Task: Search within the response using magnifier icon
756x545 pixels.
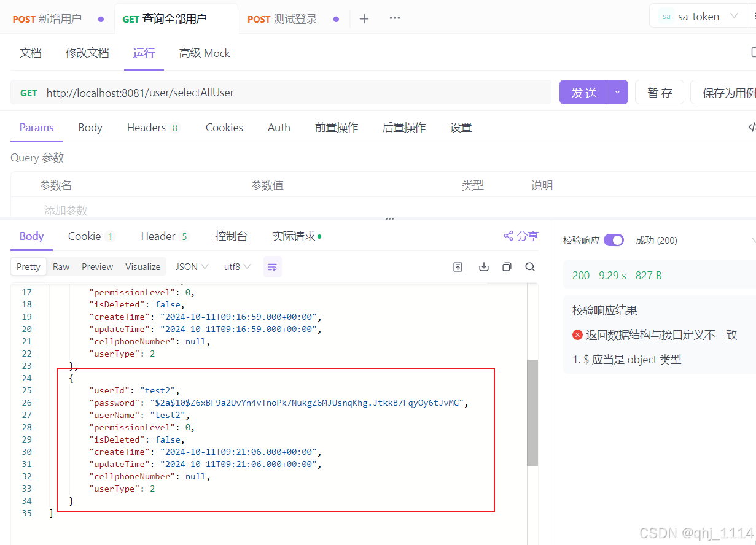Action: coord(529,266)
